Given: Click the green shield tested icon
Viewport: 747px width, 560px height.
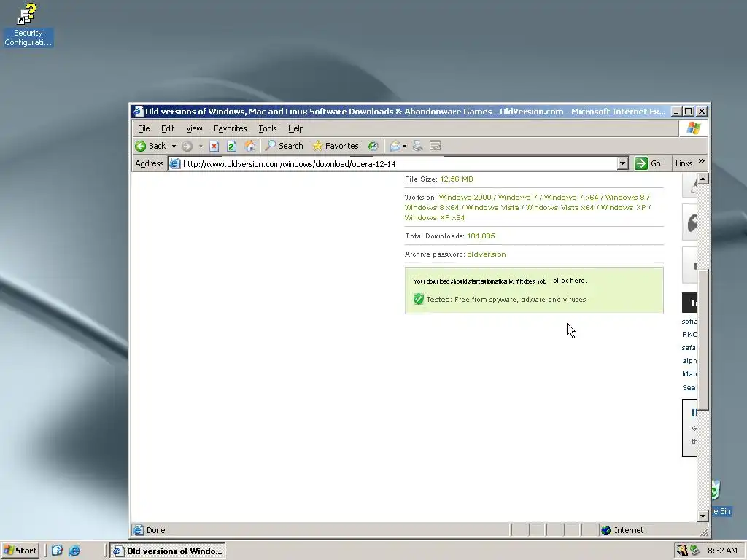Looking at the screenshot, I should pyautogui.click(x=418, y=299).
